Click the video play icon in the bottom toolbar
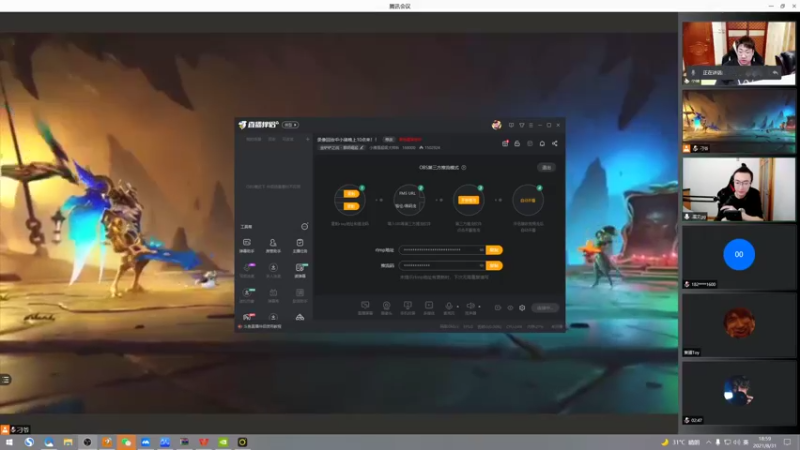800x450 pixels. [429, 307]
